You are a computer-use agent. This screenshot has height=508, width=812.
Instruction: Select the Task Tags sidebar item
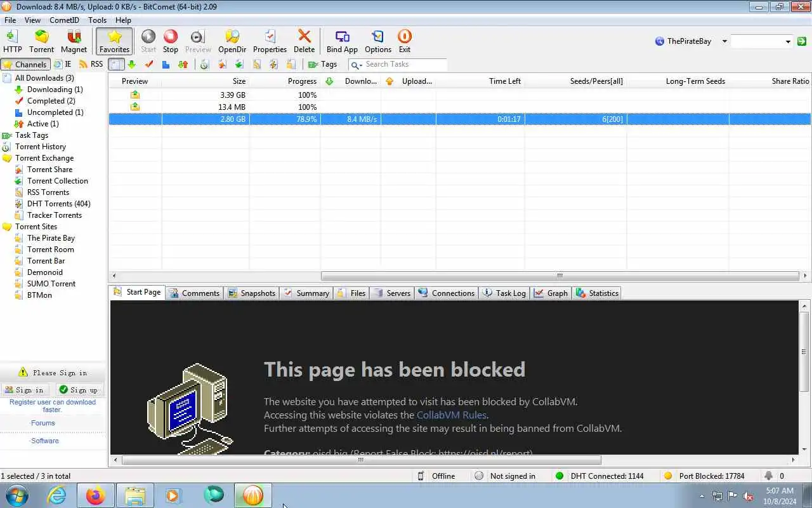[32, 135]
